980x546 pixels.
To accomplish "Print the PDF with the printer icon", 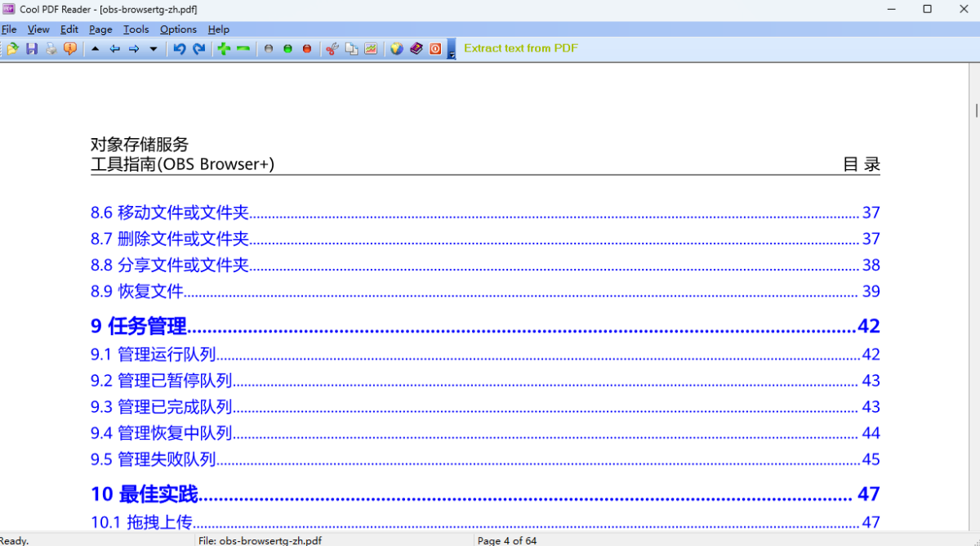I will coord(51,48).
